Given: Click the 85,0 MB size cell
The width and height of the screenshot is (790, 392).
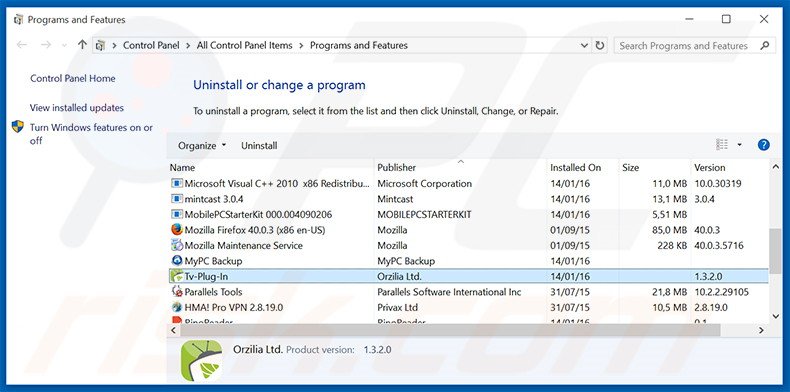Looking at the screenshot, I should coord(670,230).
